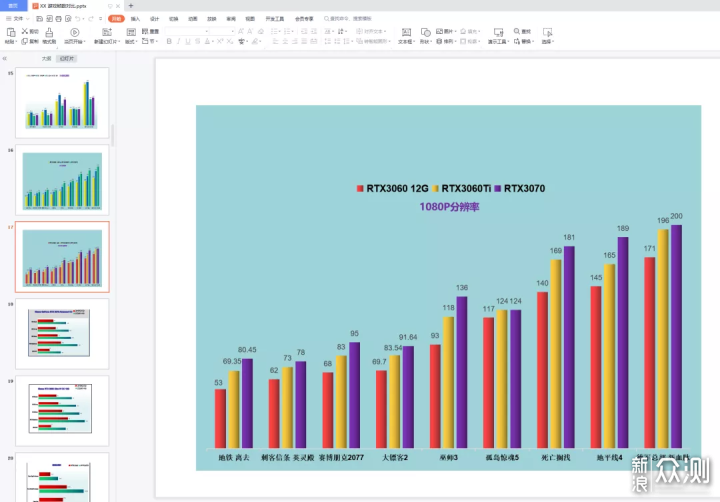Click the Increase Font Size icon

tap(241, 31)
